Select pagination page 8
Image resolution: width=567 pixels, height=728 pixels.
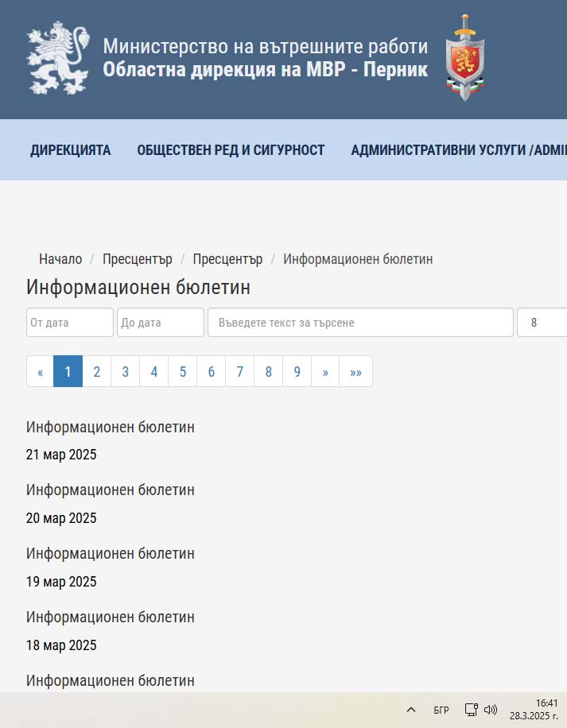pyautogui.click(x=269, y=371)
